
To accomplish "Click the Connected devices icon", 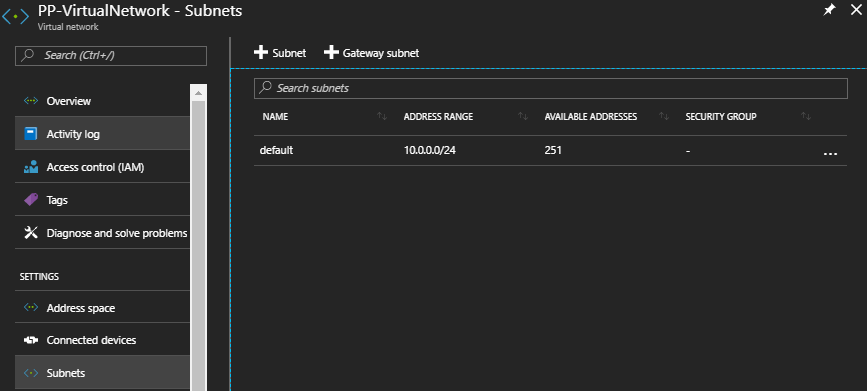I will [x=30, y=340].
